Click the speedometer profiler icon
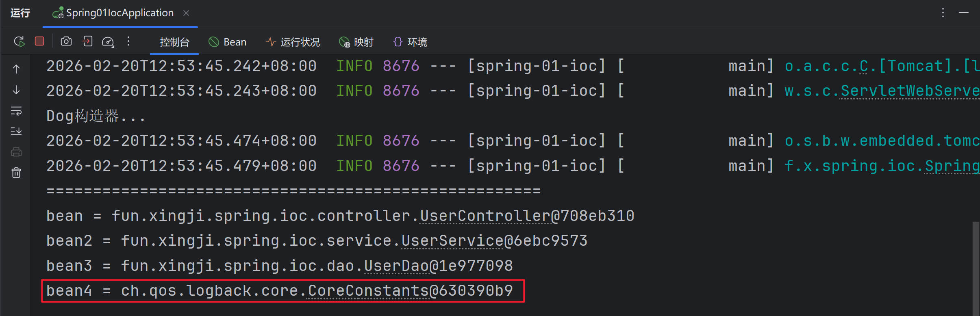This screenshot has height=316, width=980. [108, 42]
